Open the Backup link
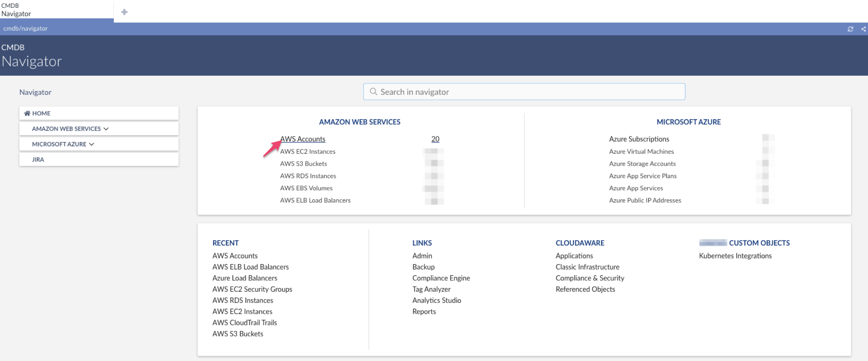 (424, 267)
